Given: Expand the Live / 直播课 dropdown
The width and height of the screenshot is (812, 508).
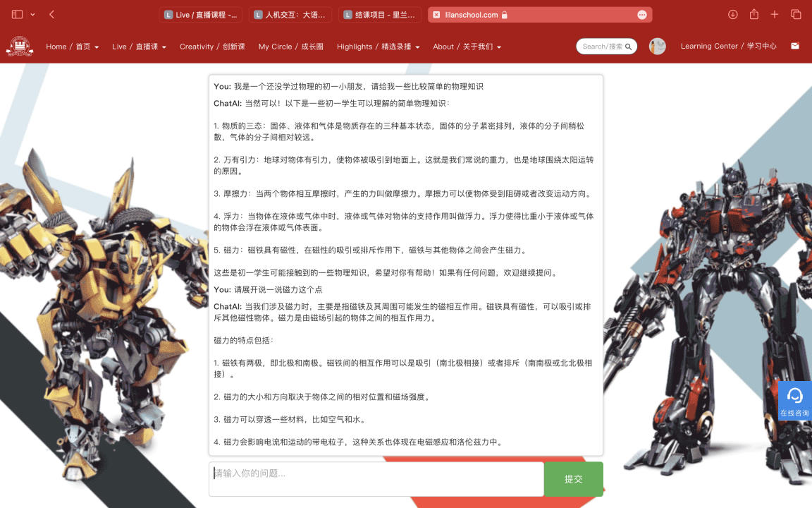Looking at the screenshot, I should 139,47.
